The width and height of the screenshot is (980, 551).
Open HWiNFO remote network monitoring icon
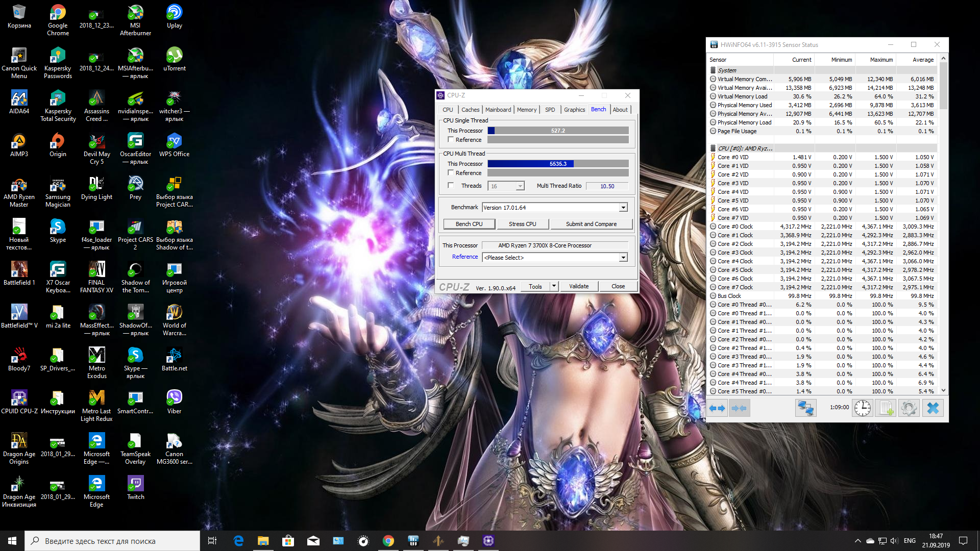coord(806,408)
